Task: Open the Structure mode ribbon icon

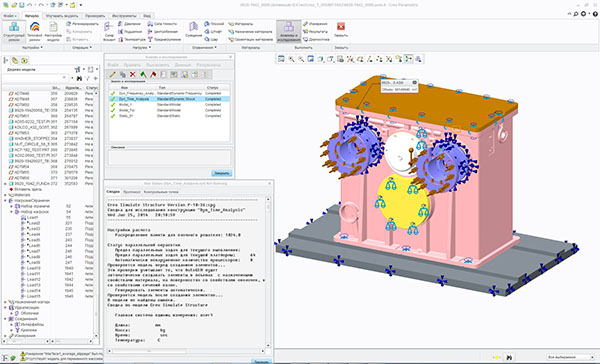Action: click(x=14, y=31)
